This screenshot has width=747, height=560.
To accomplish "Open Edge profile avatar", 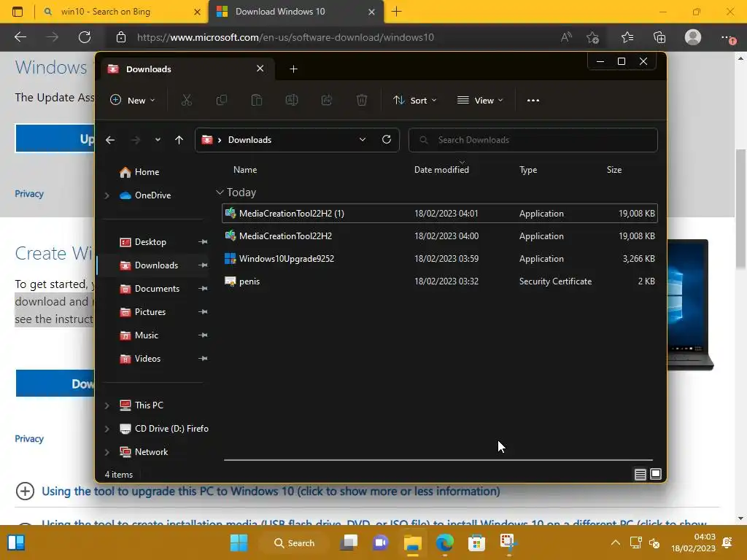I will click(x=693, y=37).
